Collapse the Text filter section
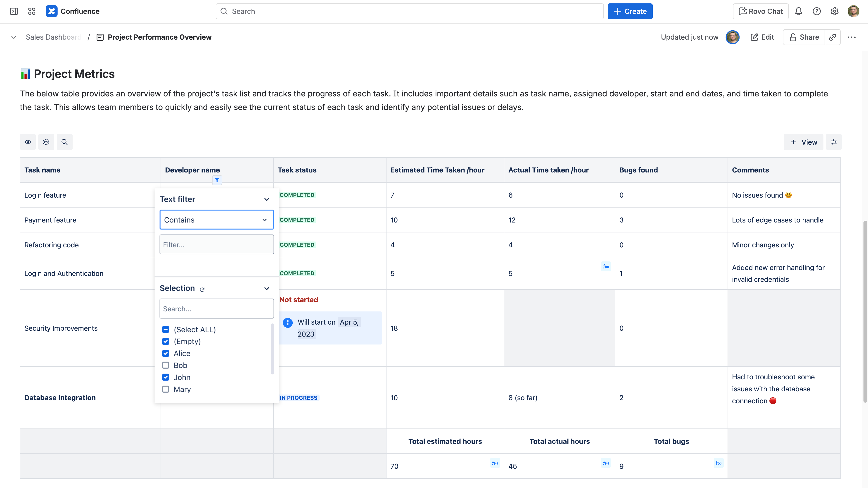Viewport: 868px width, 488px height. pyautogui.click(x=267, y=199)
